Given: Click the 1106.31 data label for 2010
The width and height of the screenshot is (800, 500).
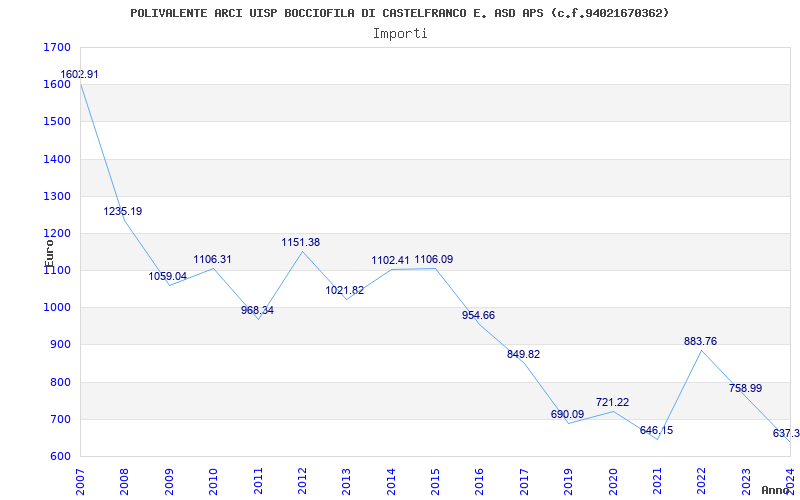Looking at the screenshot, I should click(212, 259).
